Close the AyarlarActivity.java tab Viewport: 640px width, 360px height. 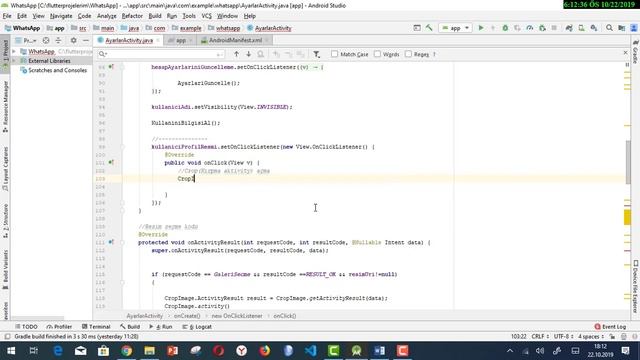click(158, 40)
